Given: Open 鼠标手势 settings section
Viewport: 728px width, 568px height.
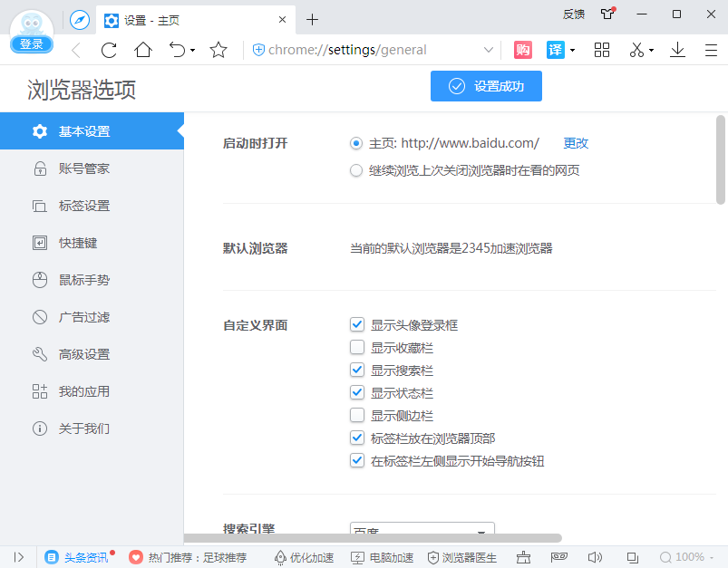Looking at the screenshot, I should coord(92,280).
